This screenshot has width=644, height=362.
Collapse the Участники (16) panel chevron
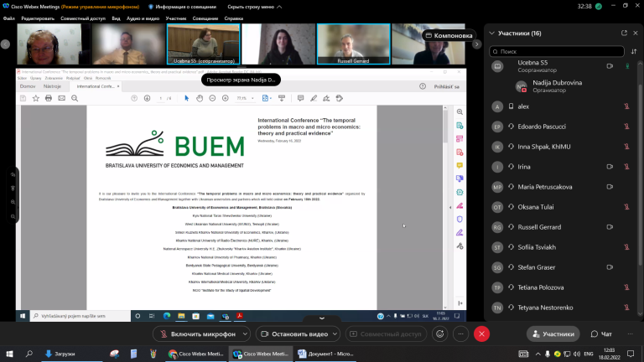pyautogui.click(x=491, y=34)
